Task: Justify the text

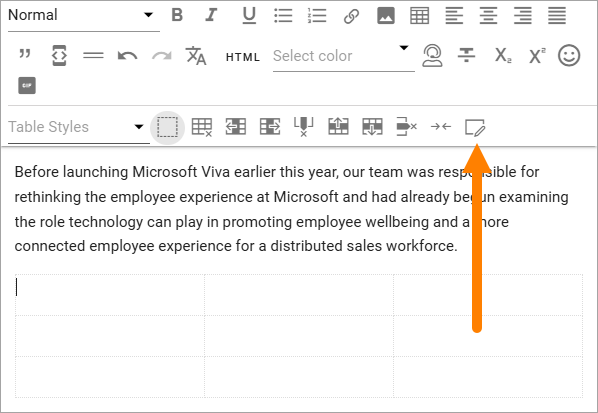Action: 557,16
